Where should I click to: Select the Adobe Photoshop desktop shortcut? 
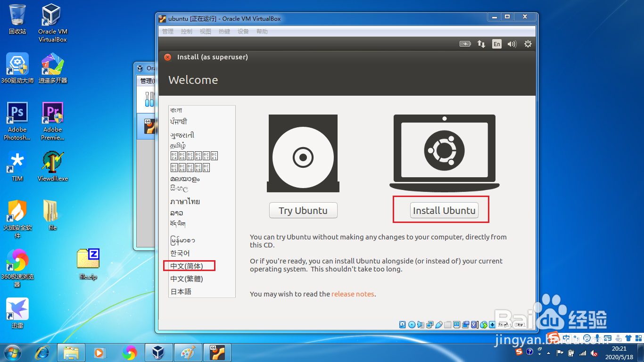(x=17, y=121)
